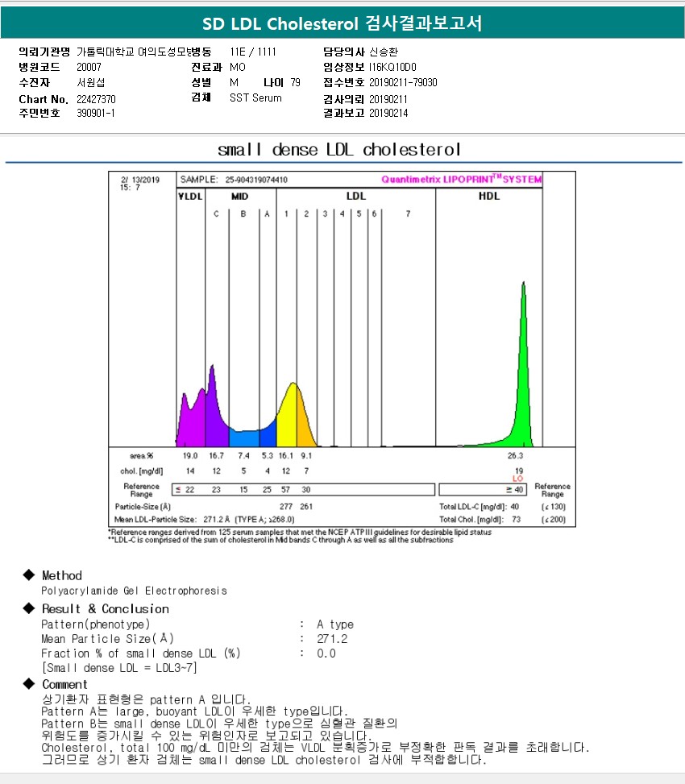This screenshot has height=784, width=685.
Task: Select pattern result 'A type'
Action: 335,624
